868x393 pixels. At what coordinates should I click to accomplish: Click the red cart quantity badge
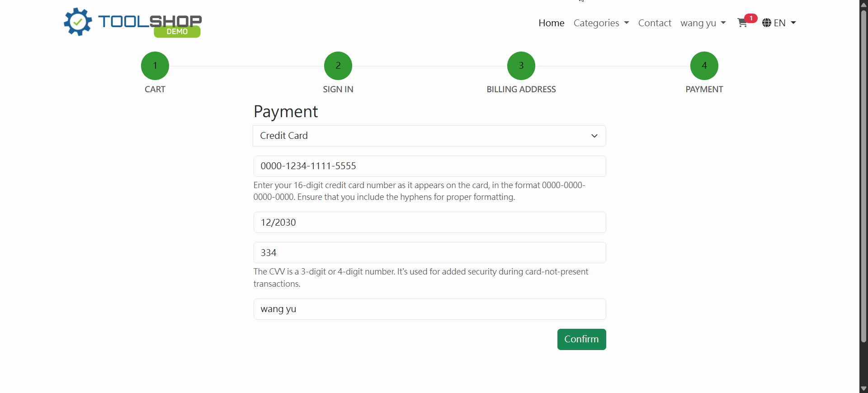point(751,18)
